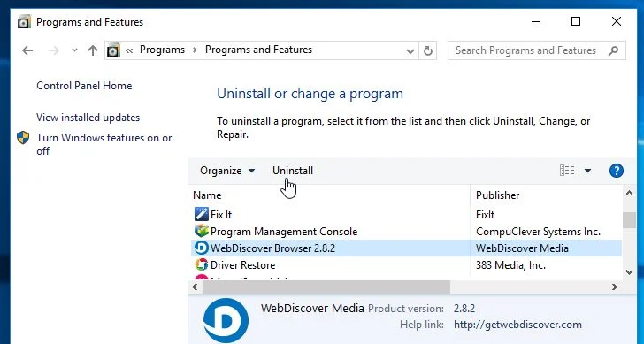Expand the address bar overflow chevron
This screenshot has width=644, height=344.
pos(129,50)
